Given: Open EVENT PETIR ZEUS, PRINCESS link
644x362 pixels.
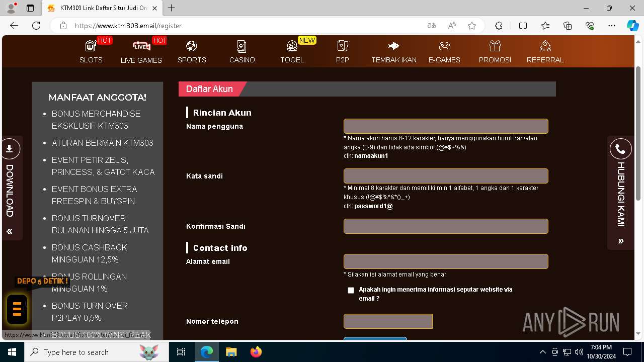Looking at the screenshot, I should 103,166.
